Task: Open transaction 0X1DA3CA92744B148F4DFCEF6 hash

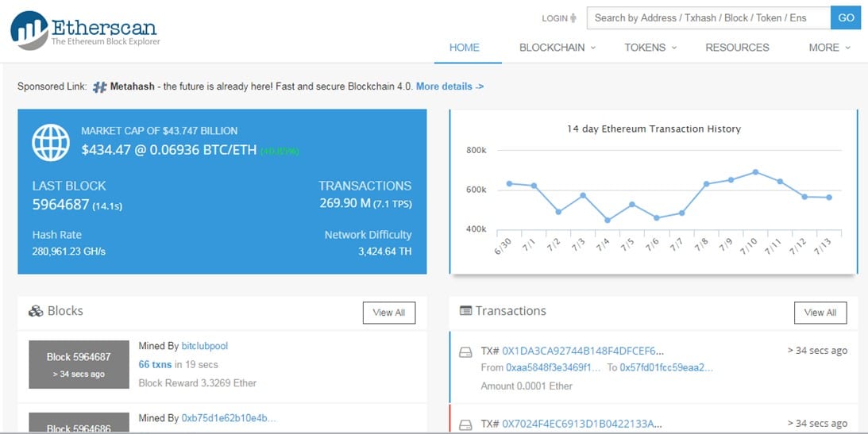Action: pyautogui.click(x=583, y=351)
